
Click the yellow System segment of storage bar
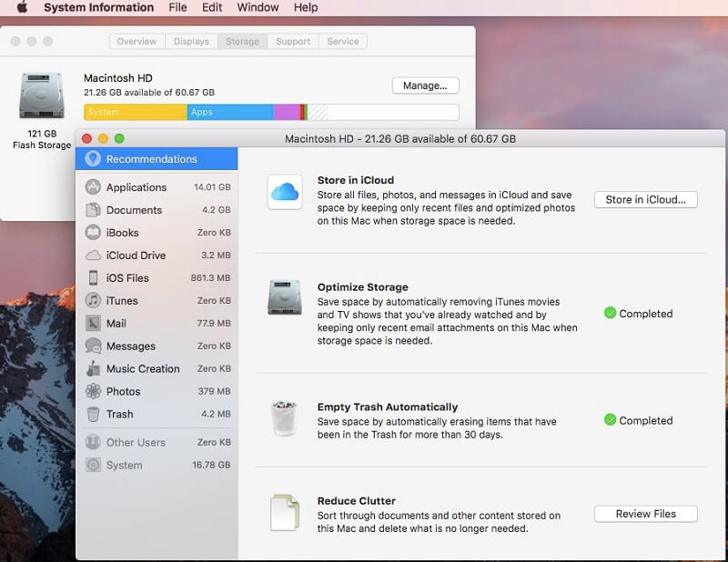136,112
